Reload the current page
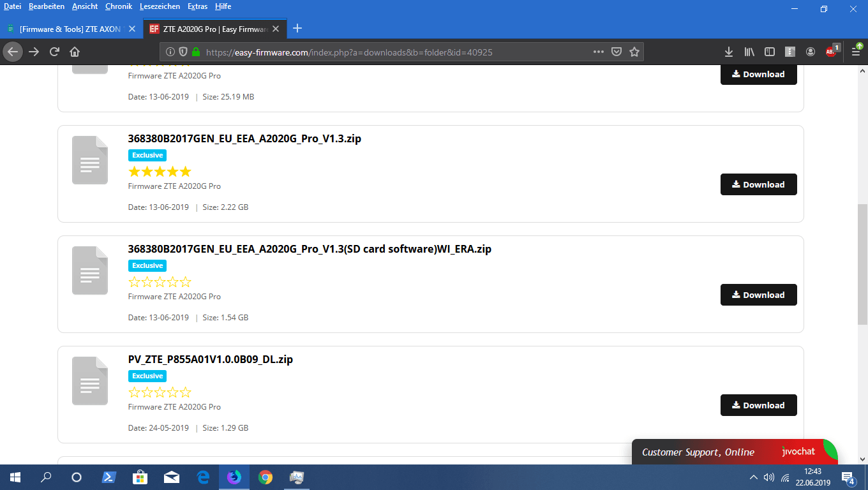 click(54, 52)
